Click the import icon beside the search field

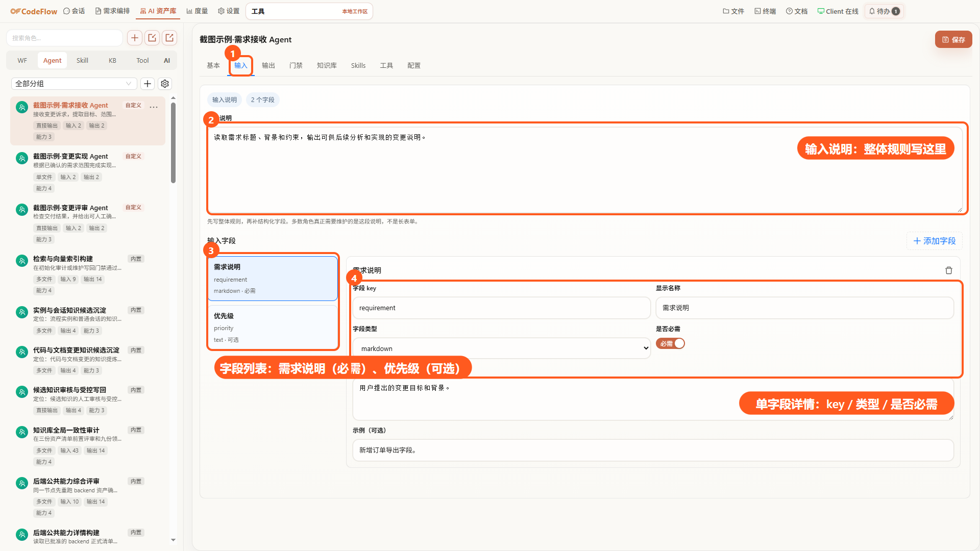(152, 38)
